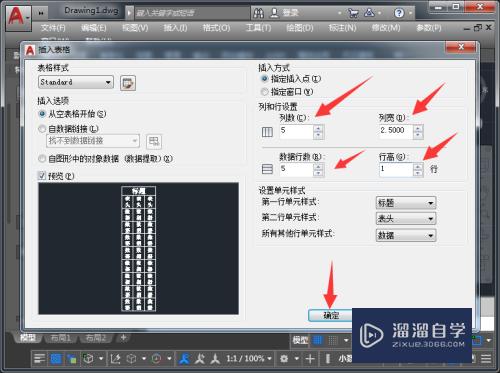Open the 绘图(D) menu
This screenshot has height=373, width=500.
300,28
